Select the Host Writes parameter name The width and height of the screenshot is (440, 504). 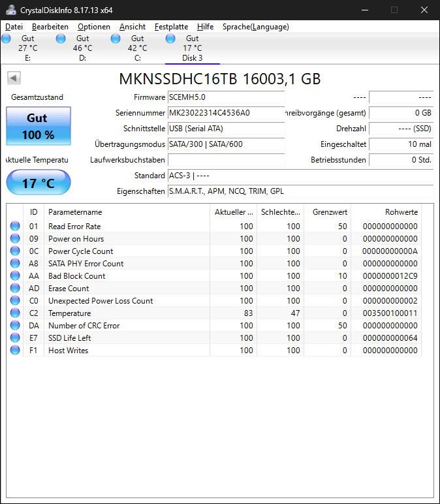[68, 351]
